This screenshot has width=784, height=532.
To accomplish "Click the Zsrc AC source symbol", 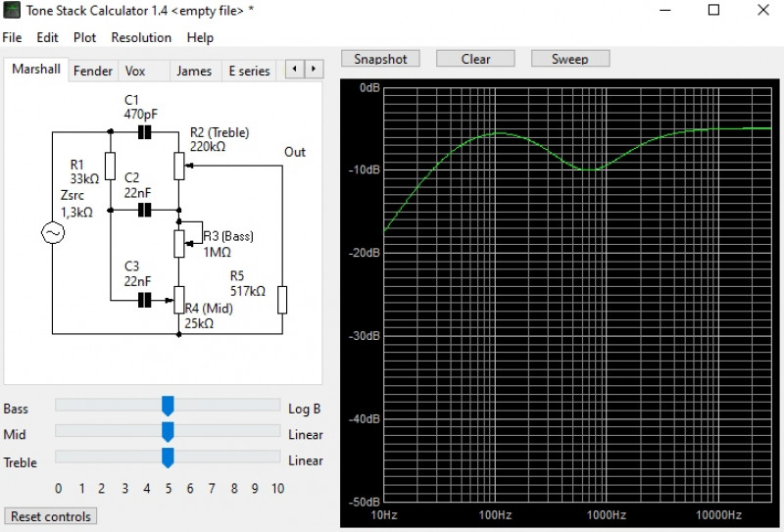I will coord(51,233).
